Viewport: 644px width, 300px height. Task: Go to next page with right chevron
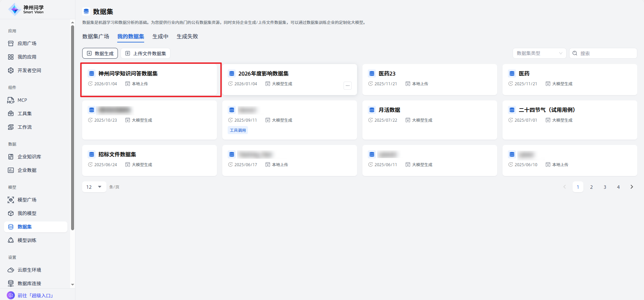(632, 187)
